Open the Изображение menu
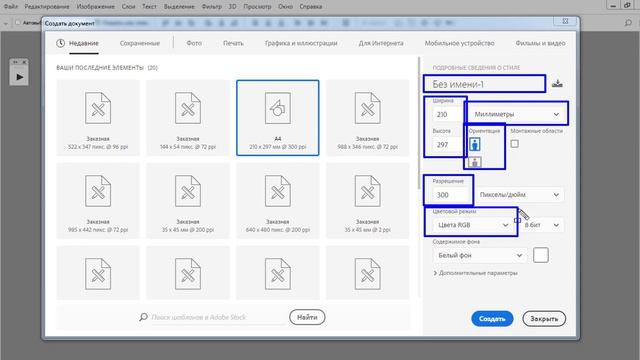The width and height of the screenshot is (640, 360). click(96, 7)
